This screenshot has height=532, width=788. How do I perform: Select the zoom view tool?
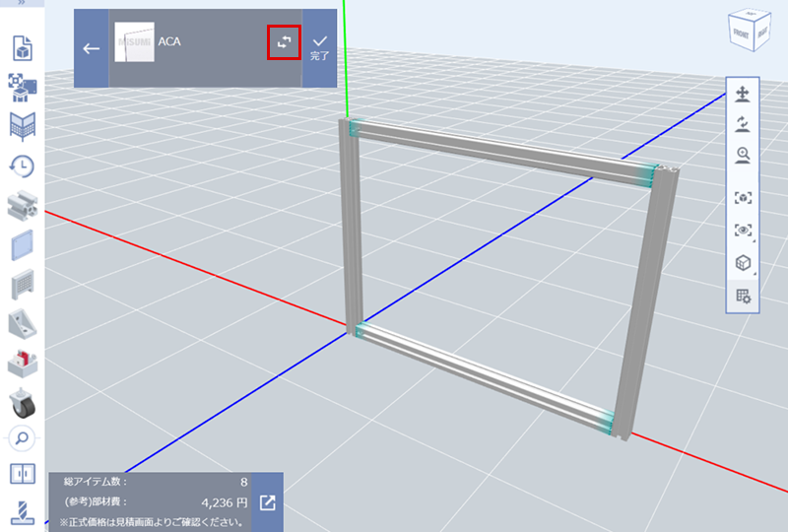pyautogui.click(x=744, y=155)
